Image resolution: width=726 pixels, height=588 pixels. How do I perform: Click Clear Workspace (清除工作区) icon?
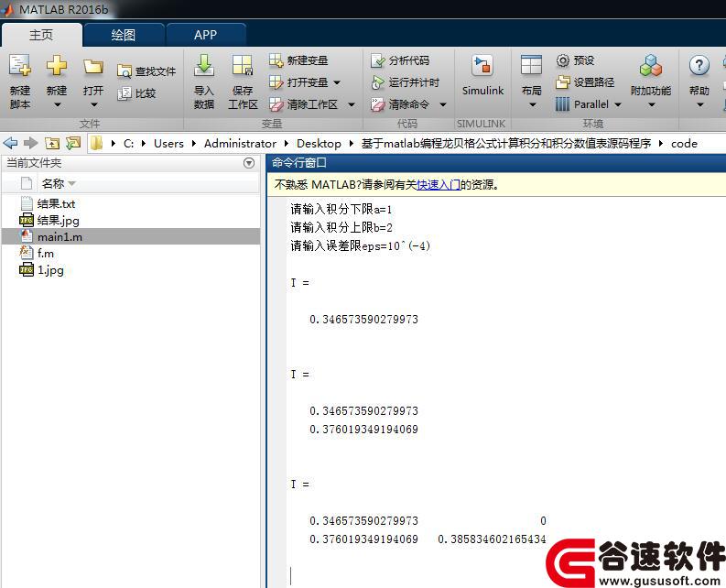[x=276, y=104]
